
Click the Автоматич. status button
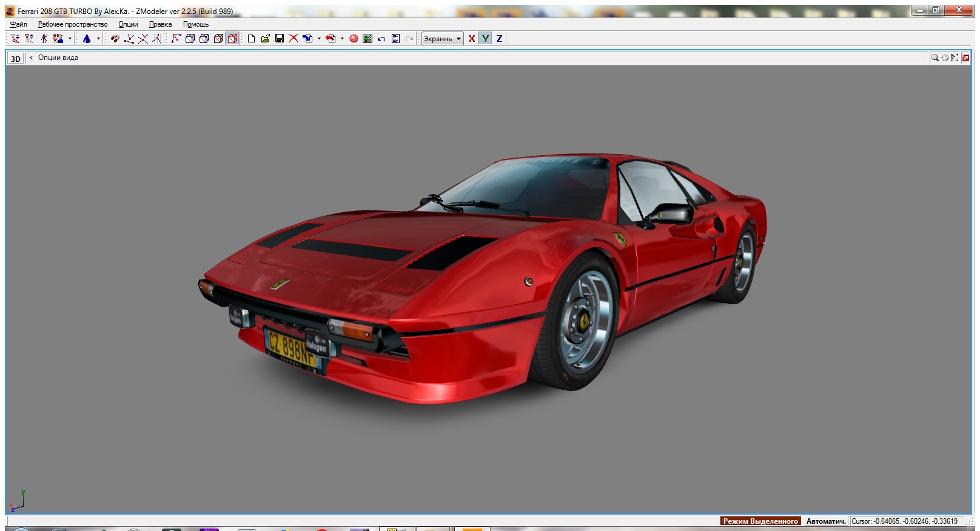825,521
